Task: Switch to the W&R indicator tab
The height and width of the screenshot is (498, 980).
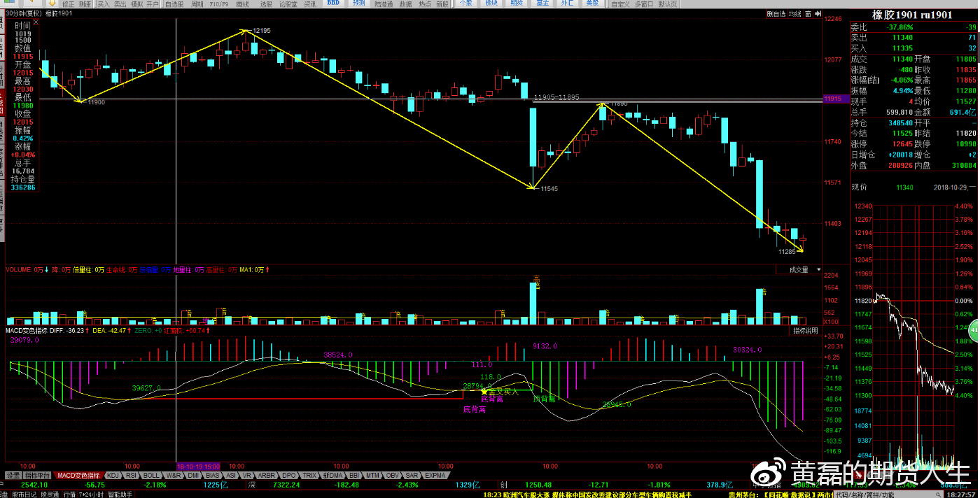Action: [x=174, y=475]
